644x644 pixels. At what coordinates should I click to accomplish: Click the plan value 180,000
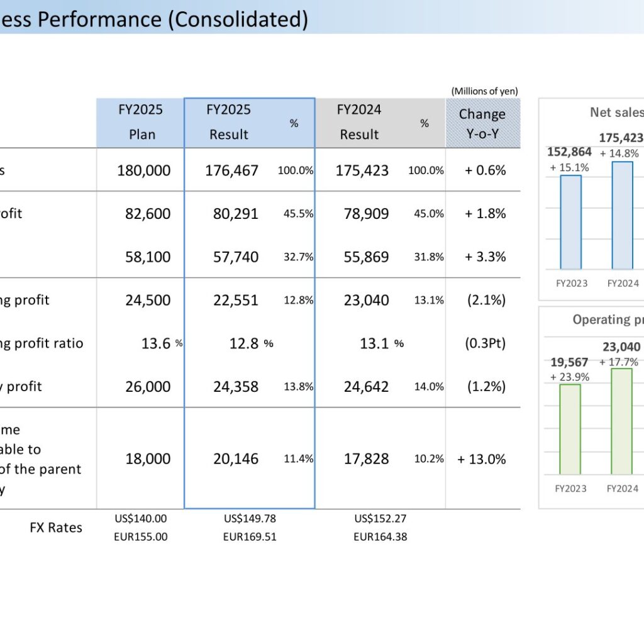(144, 170)
